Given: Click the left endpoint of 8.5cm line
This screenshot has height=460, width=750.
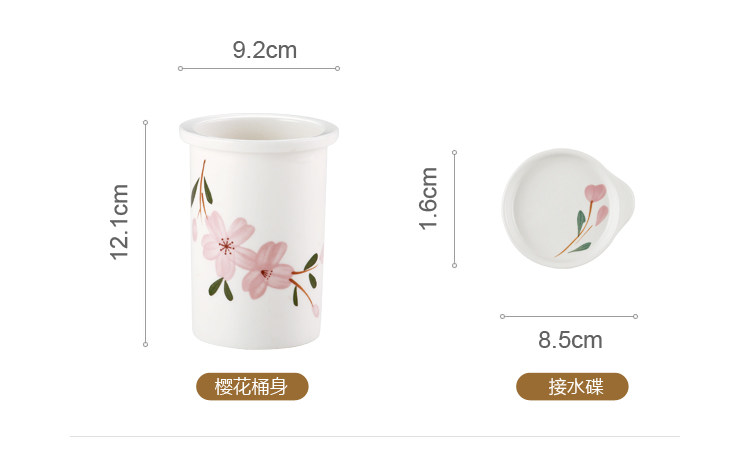Looking at the screenshot, I should pyautogui.click(x=502, y=317).
